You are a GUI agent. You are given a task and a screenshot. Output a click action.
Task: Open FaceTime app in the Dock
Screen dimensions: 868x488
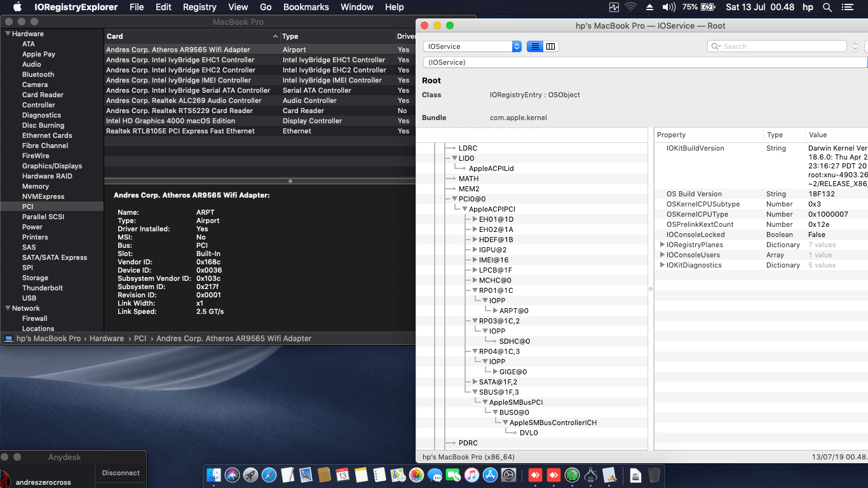[x=453, y=475]
